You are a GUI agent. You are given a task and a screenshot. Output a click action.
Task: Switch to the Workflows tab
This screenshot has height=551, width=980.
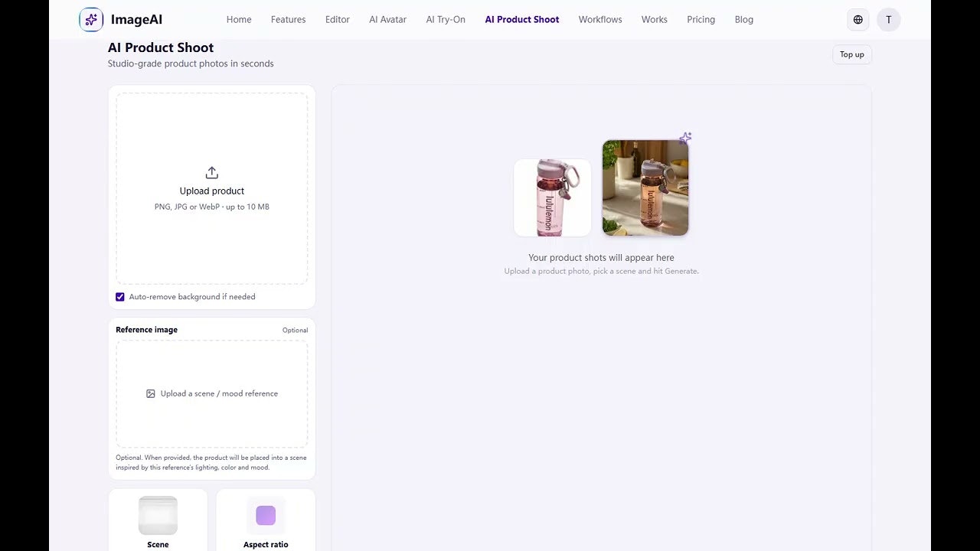(x=599, y=19)
